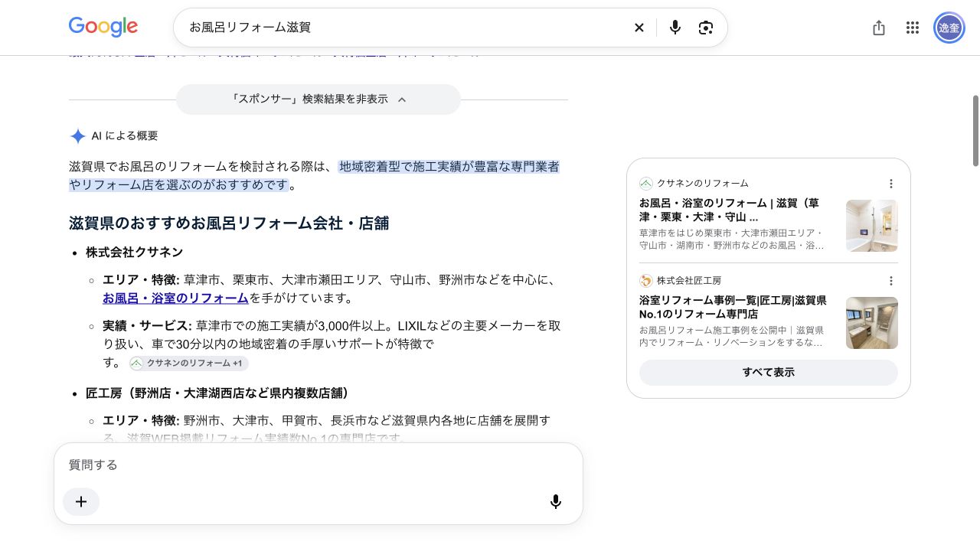Click the page vertical scrollbar thumb

pos(975,130)
